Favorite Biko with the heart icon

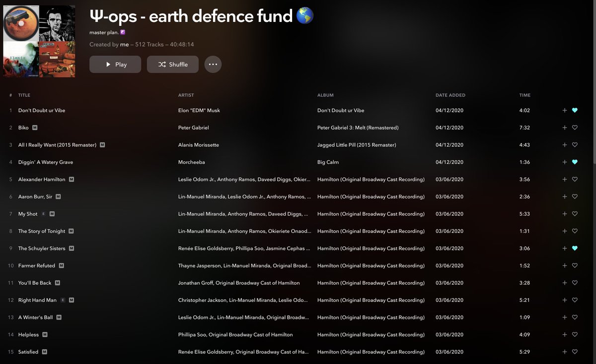(575, 128)
